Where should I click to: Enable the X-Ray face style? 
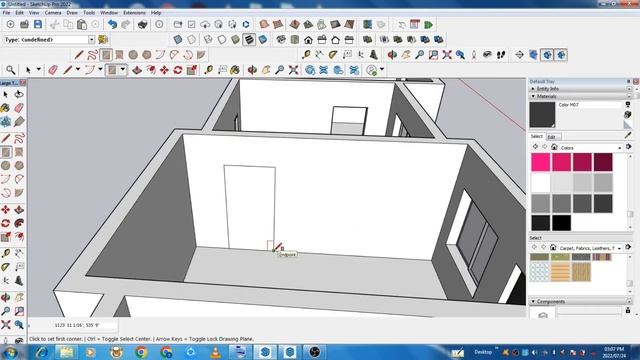tap(178, 40)
